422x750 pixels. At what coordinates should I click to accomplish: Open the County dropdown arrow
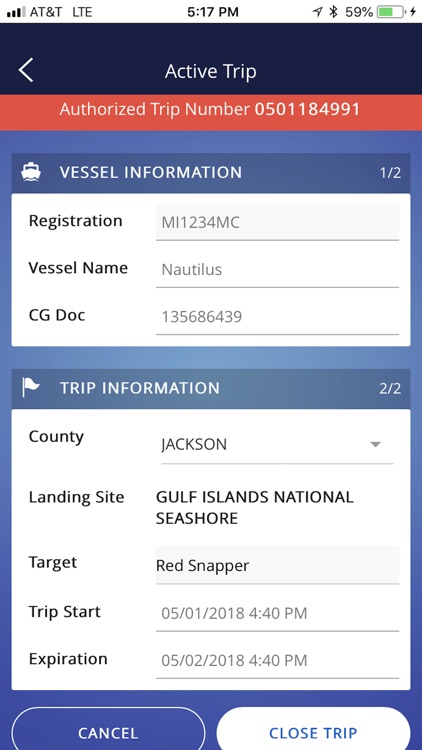click(x=376, y=444)
